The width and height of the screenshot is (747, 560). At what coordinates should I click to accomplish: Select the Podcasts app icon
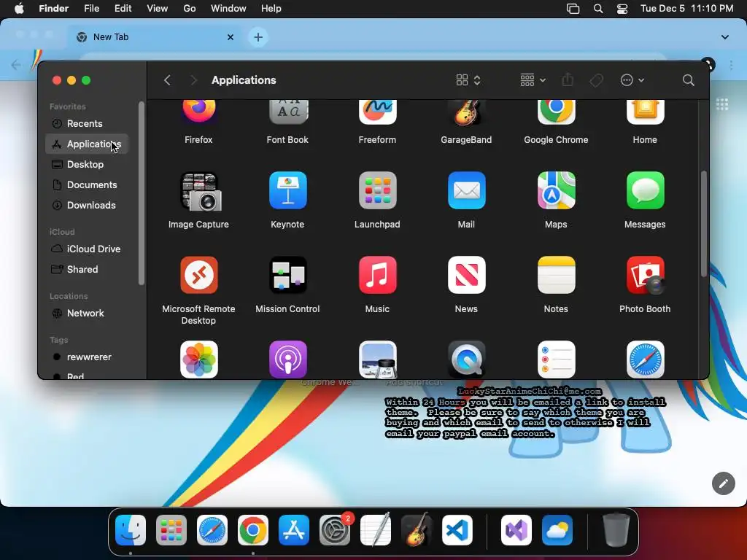287,359
